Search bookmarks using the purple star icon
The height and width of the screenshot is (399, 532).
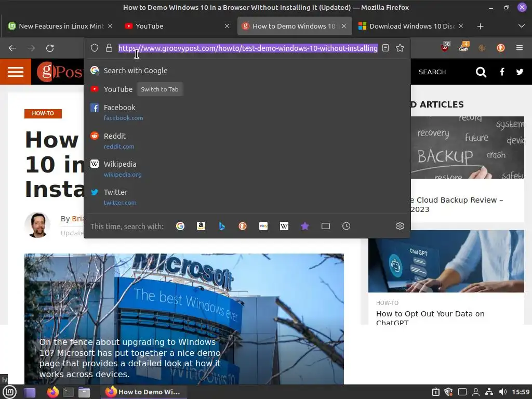[304, 226]
